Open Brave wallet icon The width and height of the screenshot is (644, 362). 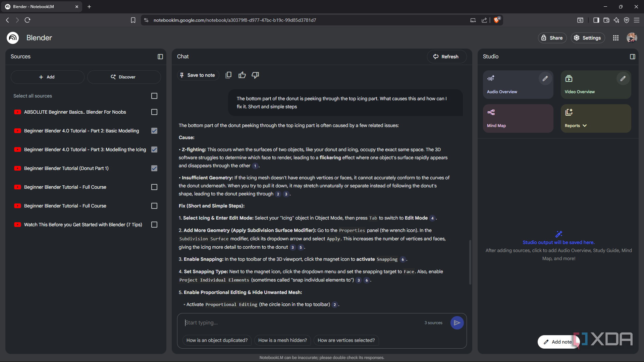point(606,20)
